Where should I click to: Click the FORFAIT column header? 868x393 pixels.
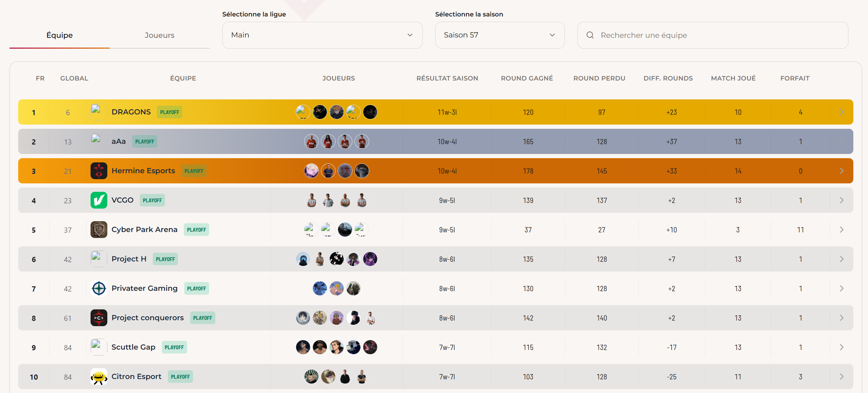[795, 78]
